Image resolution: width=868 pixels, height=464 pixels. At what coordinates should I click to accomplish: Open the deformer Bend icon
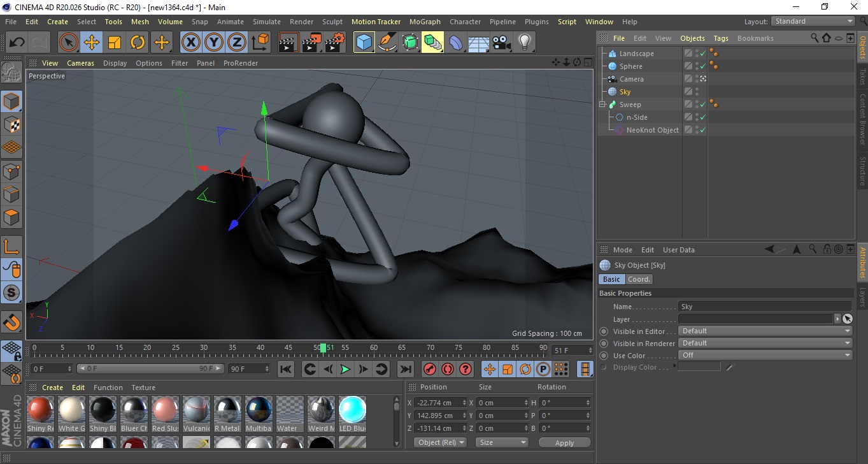(x=456, y=43)
